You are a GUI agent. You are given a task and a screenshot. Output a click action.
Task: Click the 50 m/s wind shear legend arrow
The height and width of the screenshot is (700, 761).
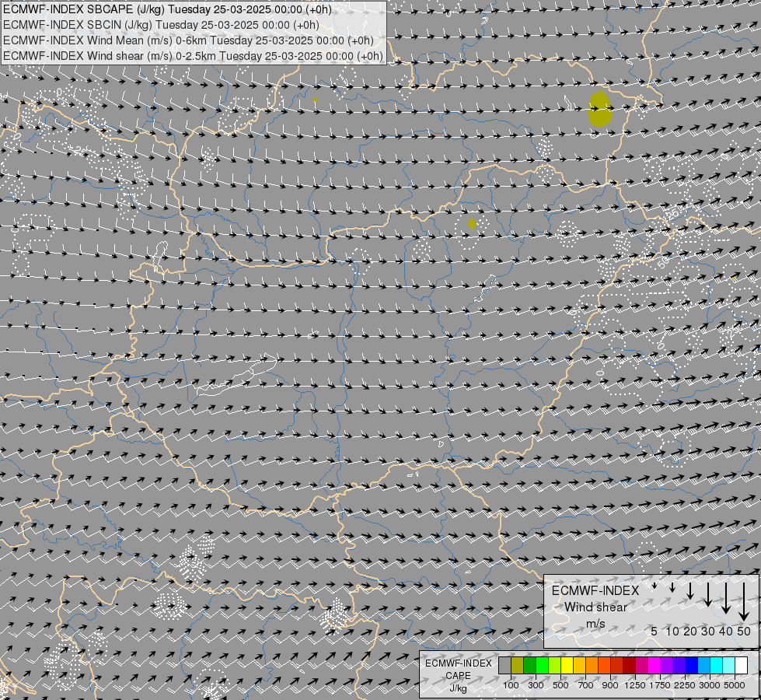tap(744, 602)
